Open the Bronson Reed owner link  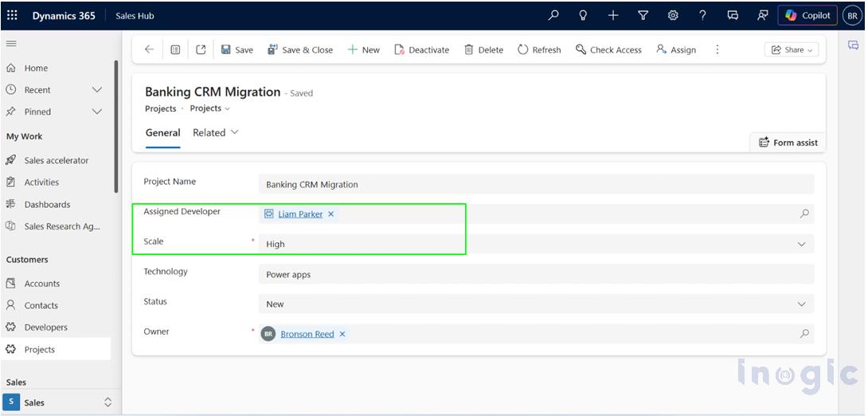[307, 334]
